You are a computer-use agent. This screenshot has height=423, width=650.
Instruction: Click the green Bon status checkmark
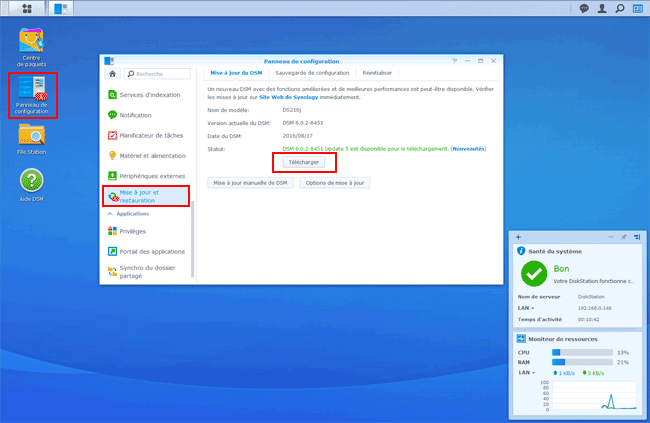tap(534, 274)
